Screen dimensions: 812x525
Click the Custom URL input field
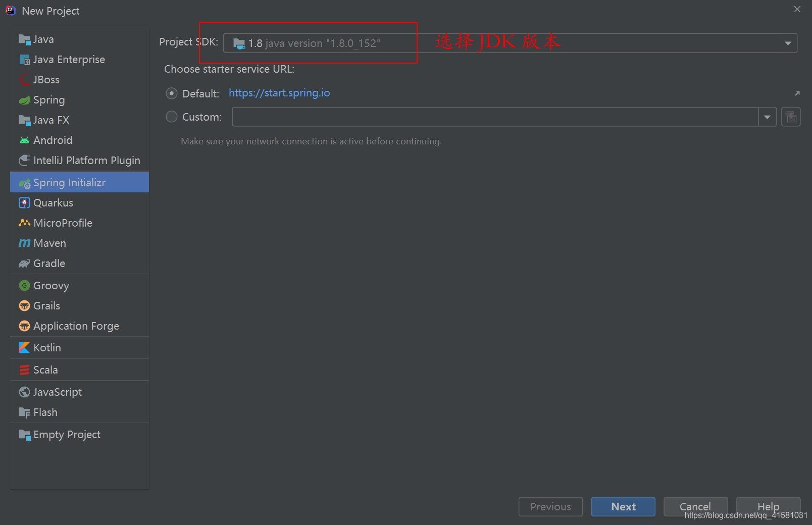(495, 117)
